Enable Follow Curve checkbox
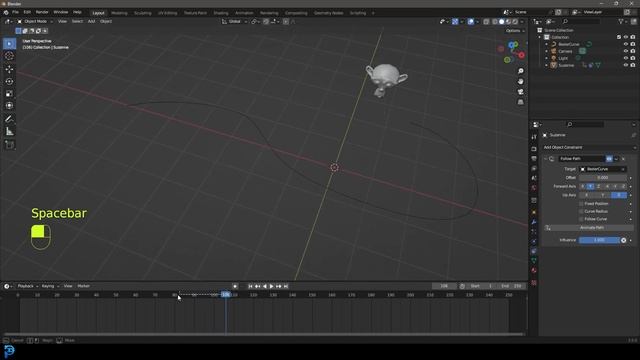The height and width of the screenshot is (360, 640). click(x=581, y=219)
